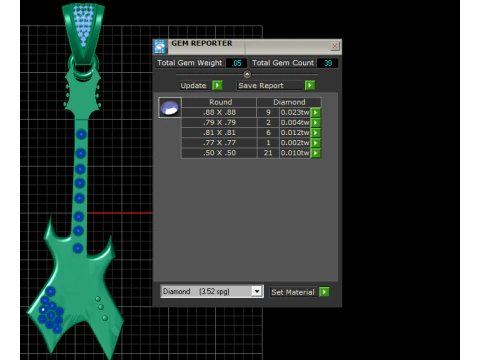The height and width of the screenshot is (360, 480).
Task: Select the round gem thumbnail icon
Action: click(170, 107)
